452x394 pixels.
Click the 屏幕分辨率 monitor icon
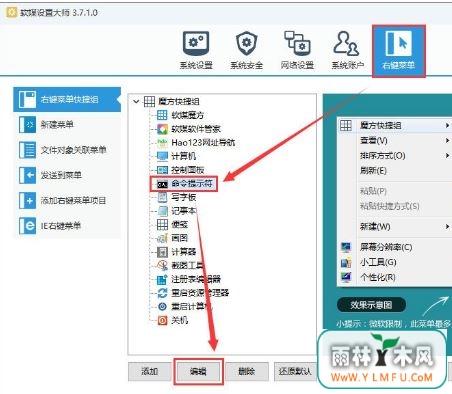tap(346, 247)
